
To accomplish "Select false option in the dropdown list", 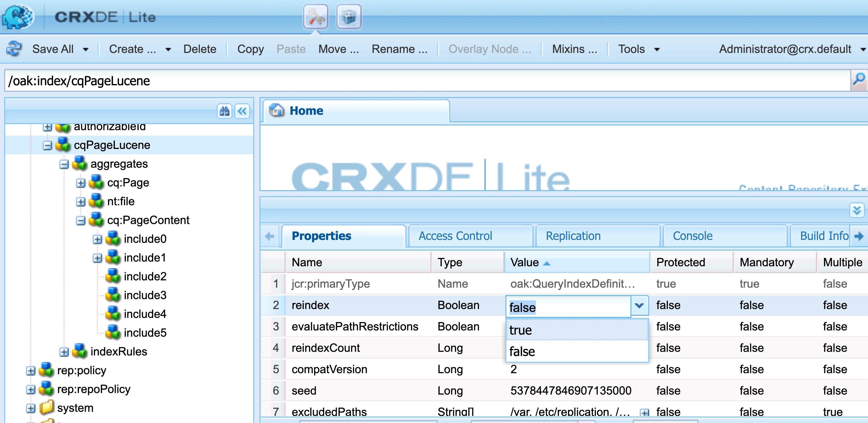I will [x=576, y=352].
